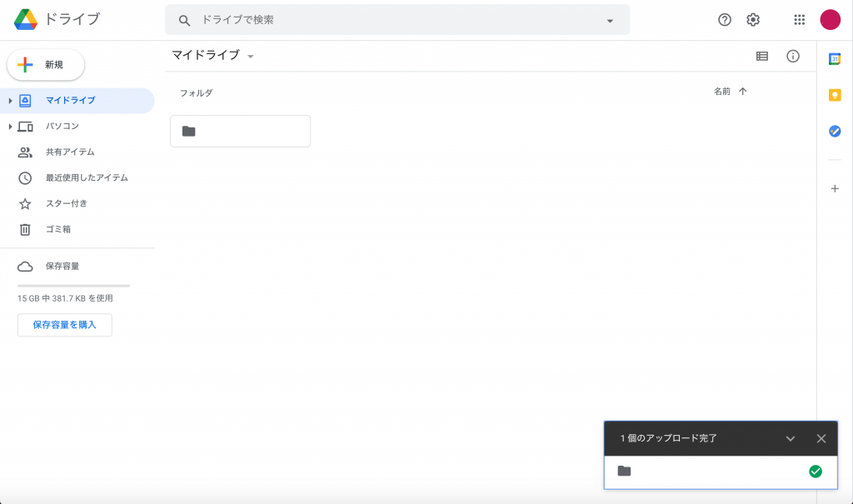Open the Google Keep side panel icon
The width and height of the screenshot is (853, 504).
[835, 95]
